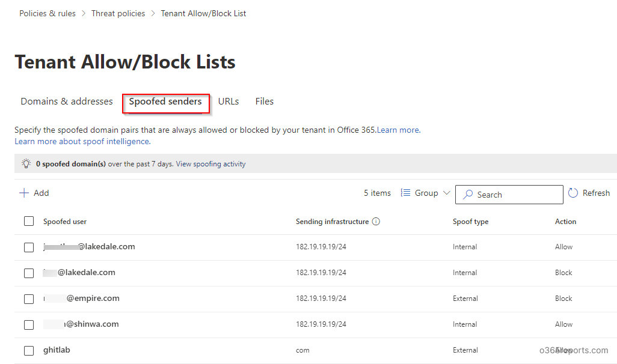The image size is (617, 364).
Task: Tick the ghitlab row checkbox
Action: (x=29, y=351)
